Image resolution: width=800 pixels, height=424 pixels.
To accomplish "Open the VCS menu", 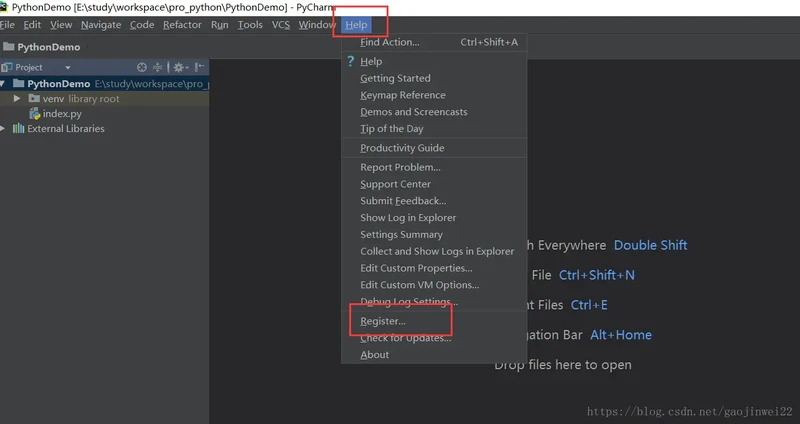I will 281,24.
